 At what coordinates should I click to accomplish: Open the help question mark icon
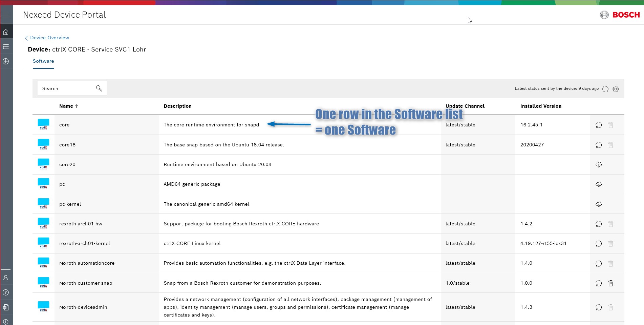click(x=6, y=292)
